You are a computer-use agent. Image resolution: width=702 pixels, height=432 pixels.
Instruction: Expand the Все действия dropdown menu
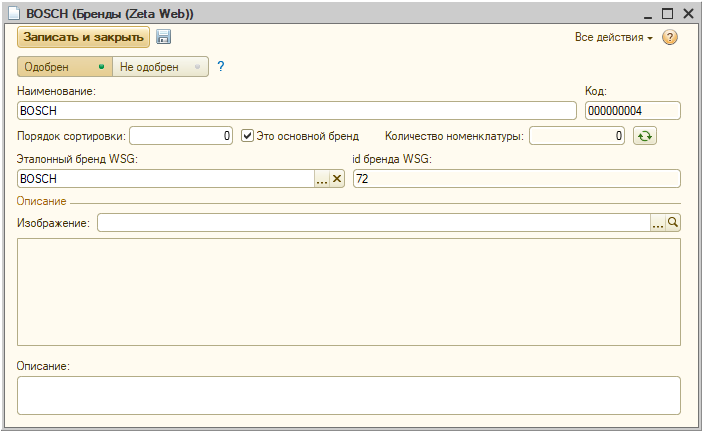tap(613, 37)
